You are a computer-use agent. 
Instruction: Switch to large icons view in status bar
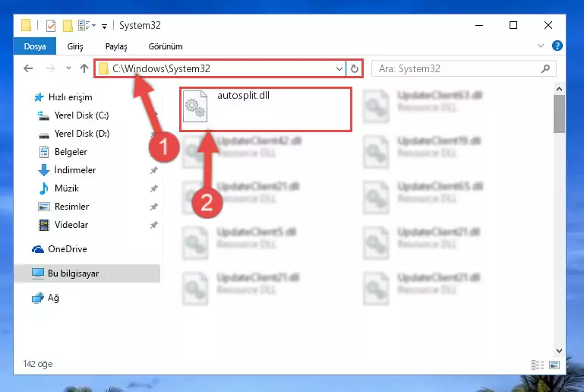click(x=554, y=365)
